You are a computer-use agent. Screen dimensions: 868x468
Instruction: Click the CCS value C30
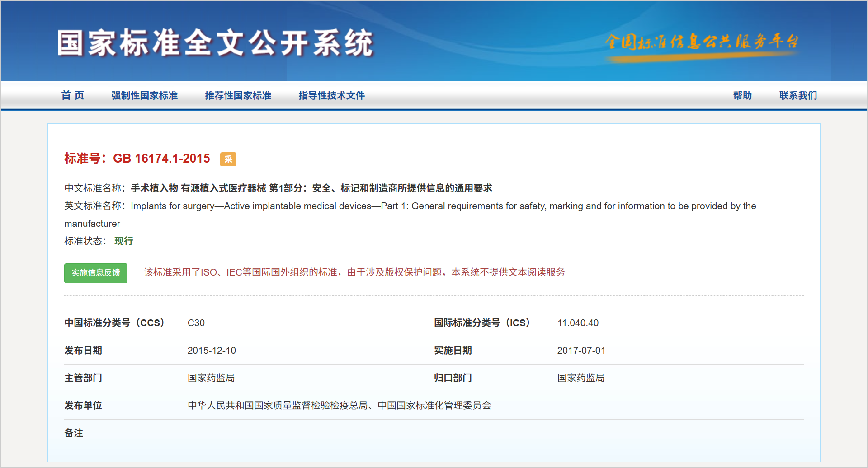point(196,323)
